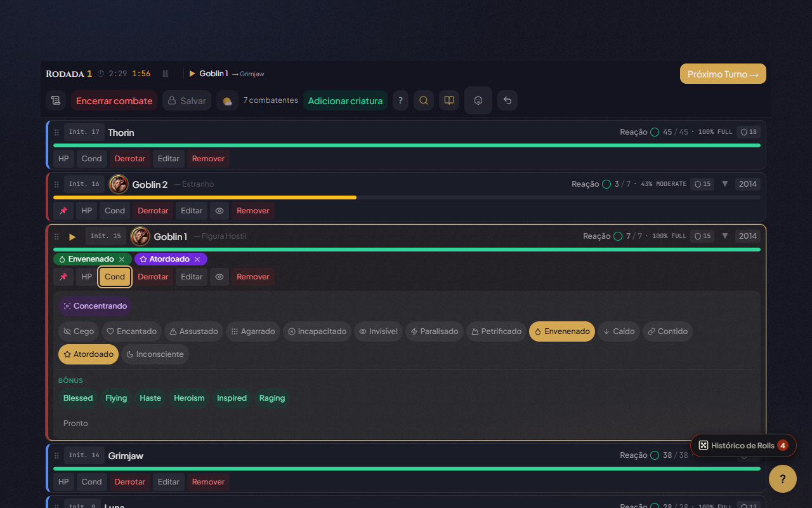Click the dice roller icon in toolbar
812x508 pixels.
coord(478,100)
